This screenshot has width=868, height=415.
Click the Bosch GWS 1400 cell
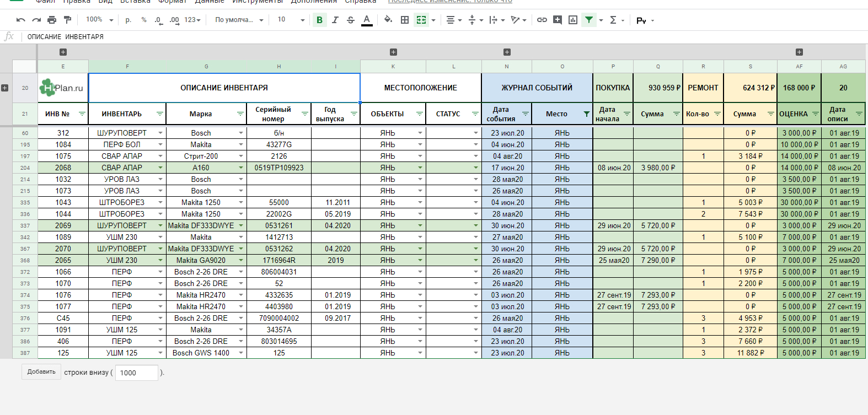206,353
